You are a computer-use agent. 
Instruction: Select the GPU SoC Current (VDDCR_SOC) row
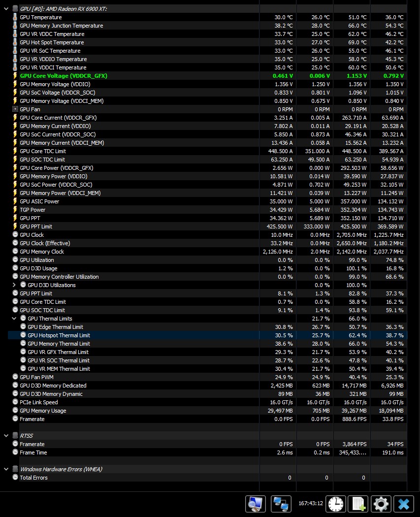208,134
